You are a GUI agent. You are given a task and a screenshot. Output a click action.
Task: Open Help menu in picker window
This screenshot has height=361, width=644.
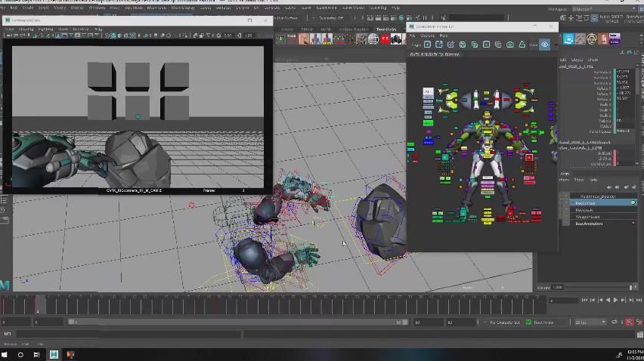pos(444,35)
